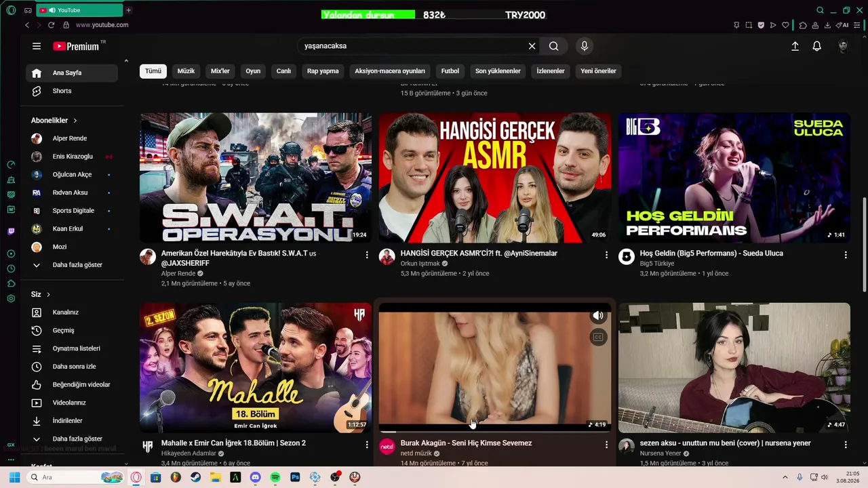Image resolution: width=868 pixels, height=488 pixels.
Task: Open options menu for HANGİSİ GERÇEK ASMR video
Action: coord(606,255)
